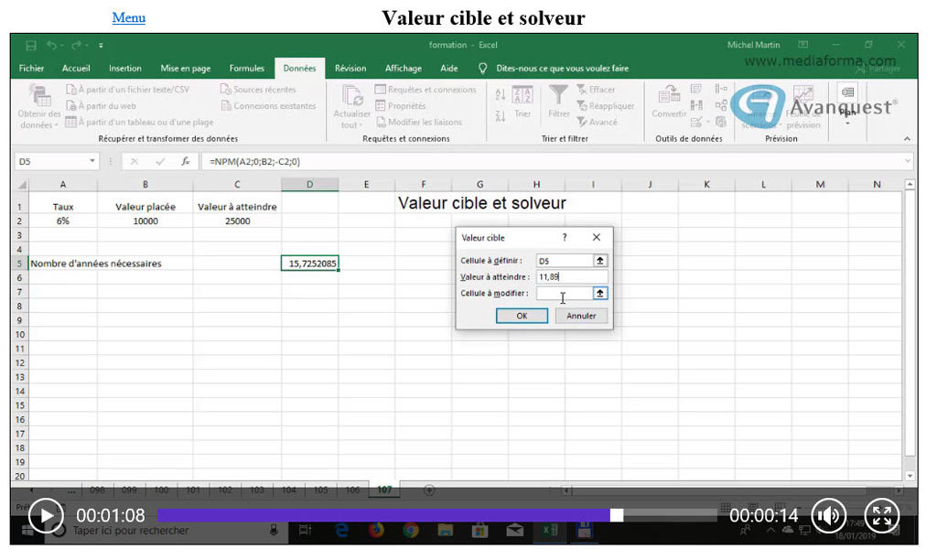Click the video progress bar handle
The image size is (937, 560).
[616, 515]
